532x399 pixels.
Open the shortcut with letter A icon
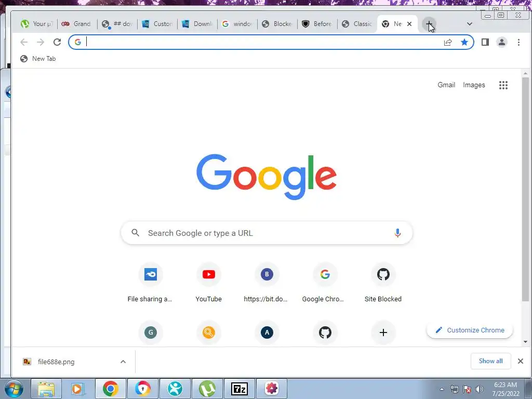coord(267,332)
